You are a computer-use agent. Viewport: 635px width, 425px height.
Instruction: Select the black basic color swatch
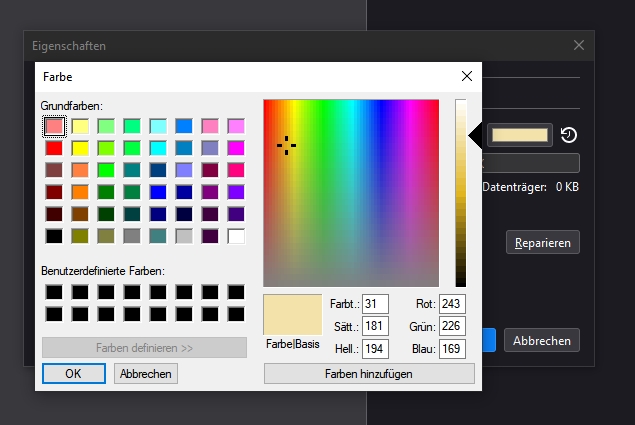pyautogui.click(x=54, y=237)
